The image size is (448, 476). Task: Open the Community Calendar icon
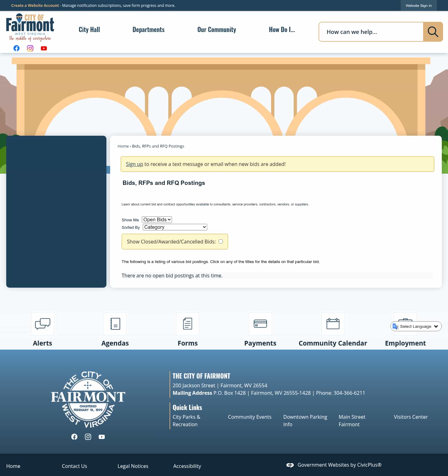pyautogui.click(x=333, y=324)
